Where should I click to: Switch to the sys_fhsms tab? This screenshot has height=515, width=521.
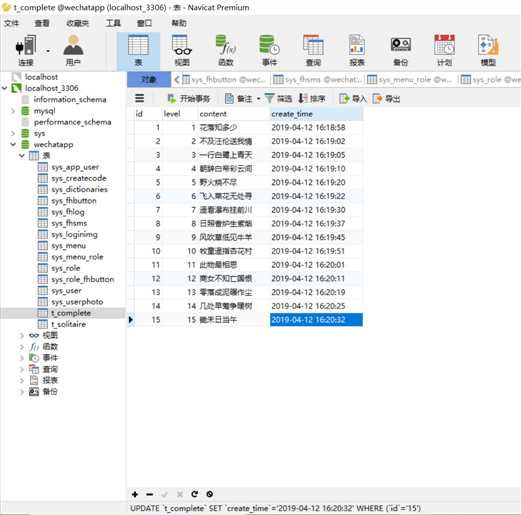(x=318, y=80)
